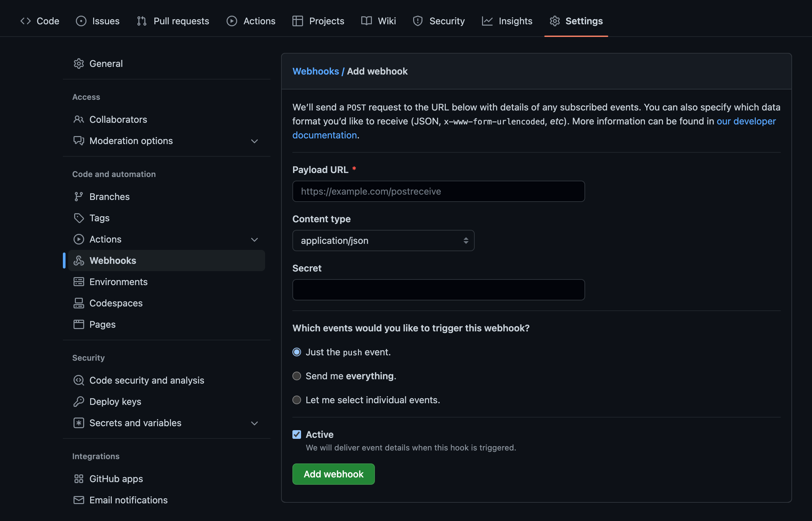The image size is (812, 521).
Task: Focus the Payload URL input field
Action: (438, 192)
